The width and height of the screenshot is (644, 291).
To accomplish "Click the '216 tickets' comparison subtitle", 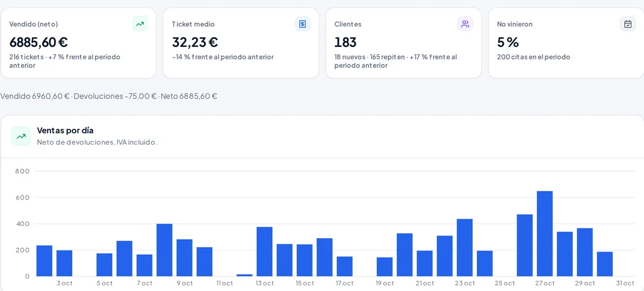I will coord(65,61).
